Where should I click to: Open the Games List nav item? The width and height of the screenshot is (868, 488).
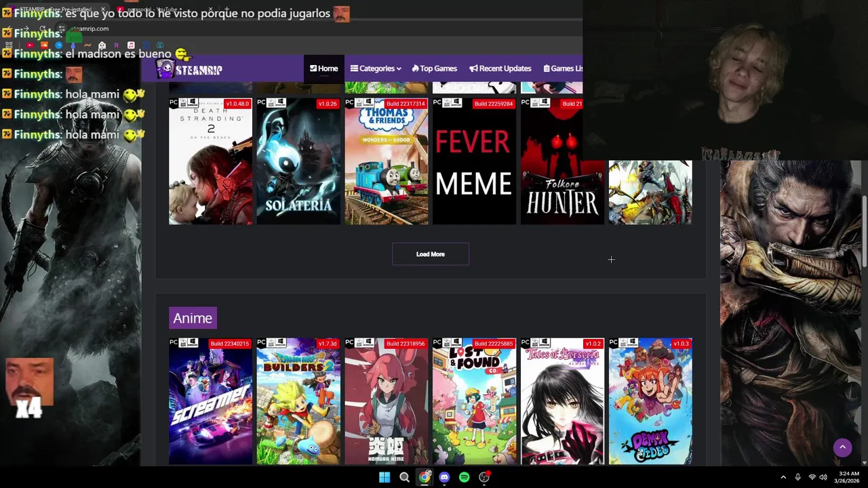click(563, 68)
